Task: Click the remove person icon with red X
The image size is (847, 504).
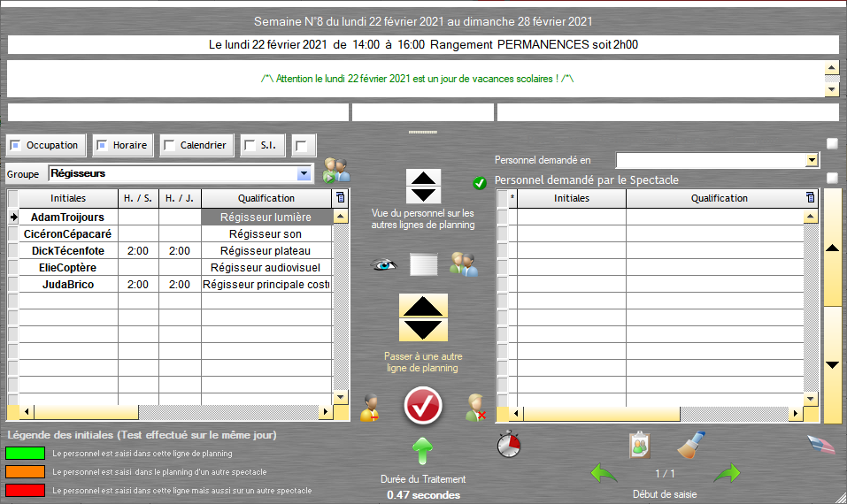Action: (x=477, y=408)
